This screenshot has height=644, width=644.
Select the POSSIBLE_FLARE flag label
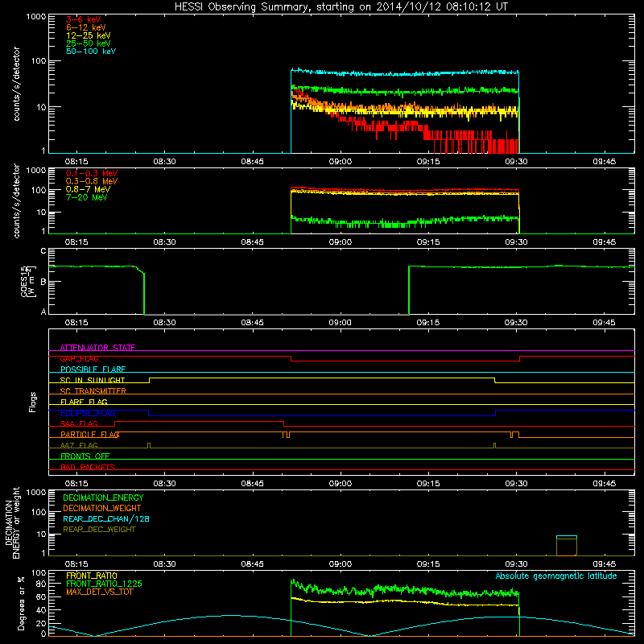(x=93, y=369)
